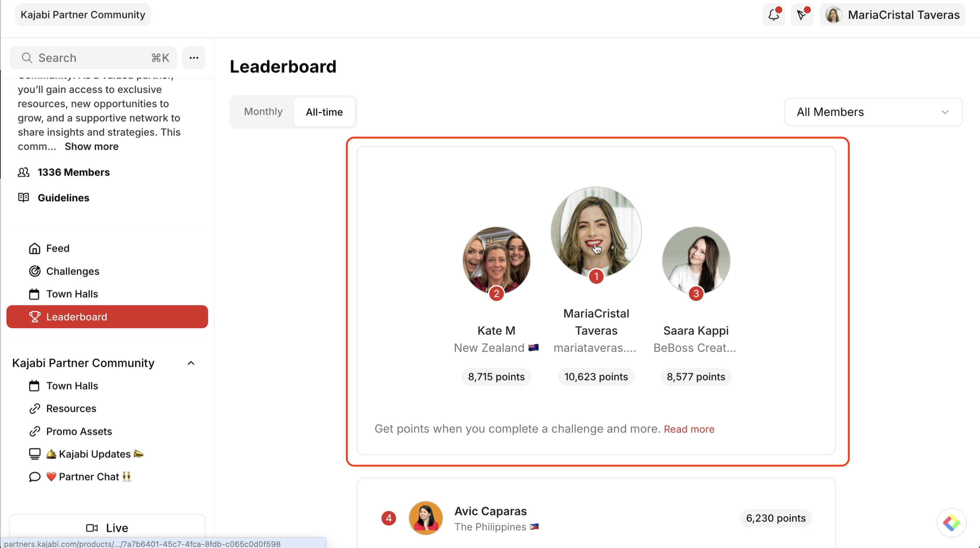The width and height of the screenshot is (980, 548).
Task: Expand the community description with Show more
Action: pos(91,146)
